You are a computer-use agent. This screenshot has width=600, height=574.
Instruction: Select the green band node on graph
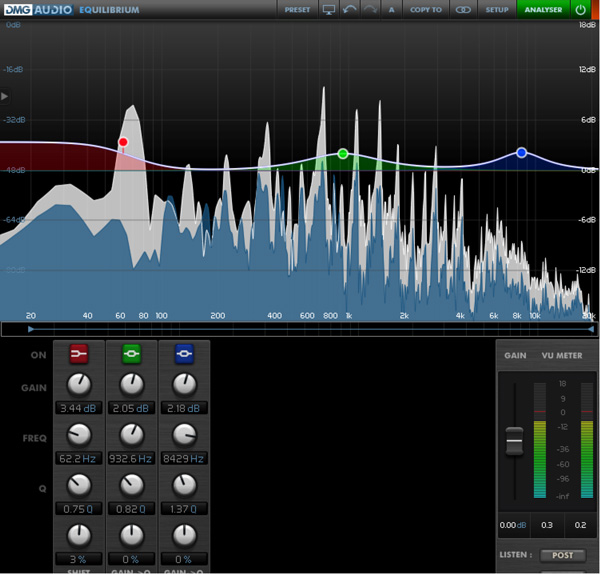pyautogui.click(x=343, y=154)
